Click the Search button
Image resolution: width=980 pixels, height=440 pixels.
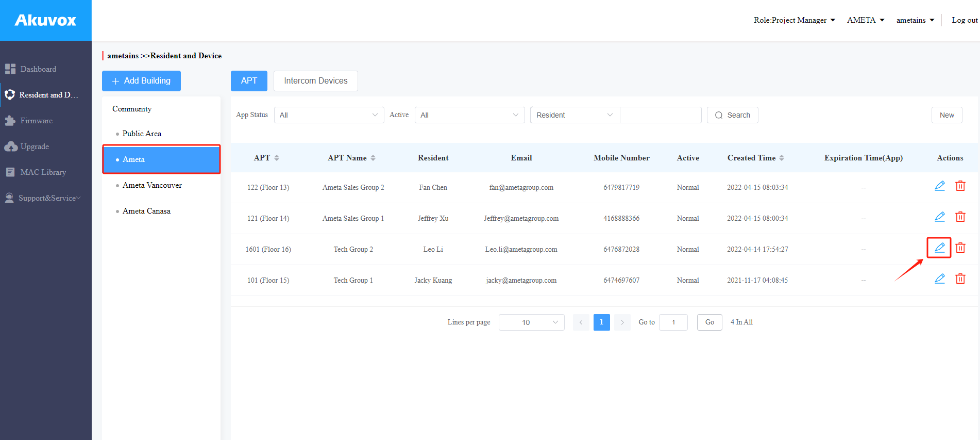pos(732,115)
